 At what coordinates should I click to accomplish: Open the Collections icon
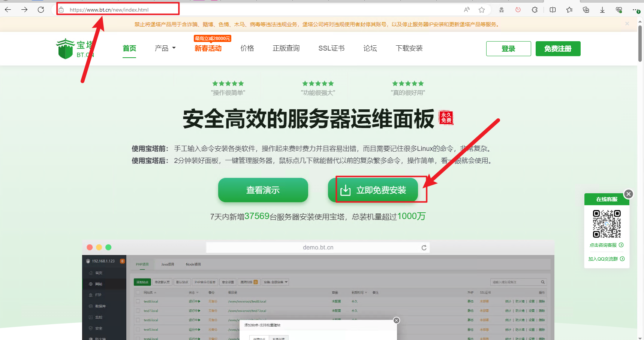pyautogui.click(x=586, y=10)
